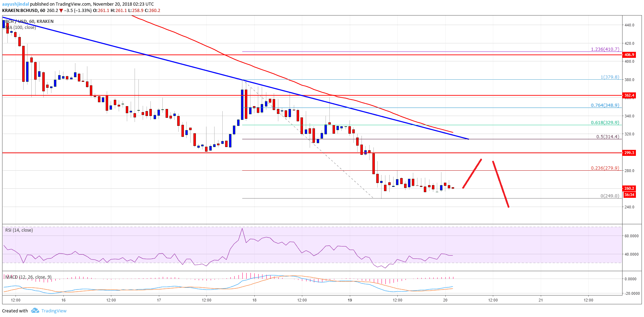The image size is (644, 317).
Task: Click the aayushjindal author name
Action: click(x=16, y=4)
